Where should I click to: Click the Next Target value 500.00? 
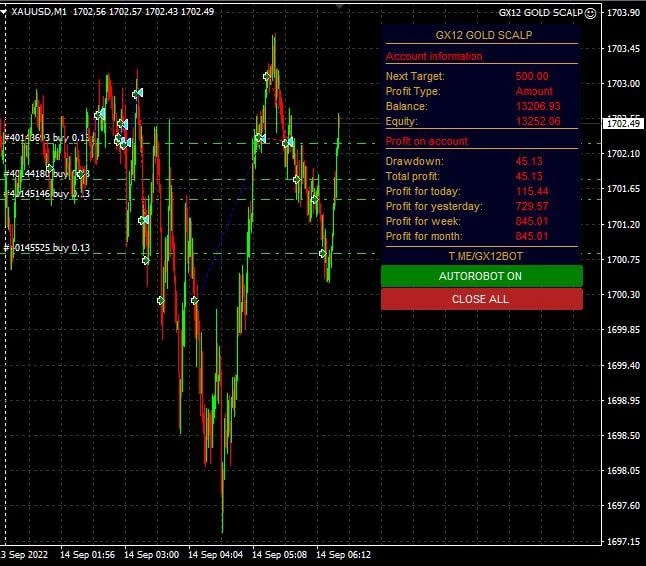click(531, 76)
